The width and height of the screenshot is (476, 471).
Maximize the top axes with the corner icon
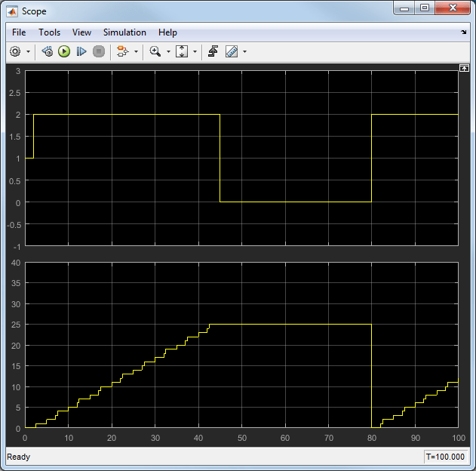tap(464, 68)
